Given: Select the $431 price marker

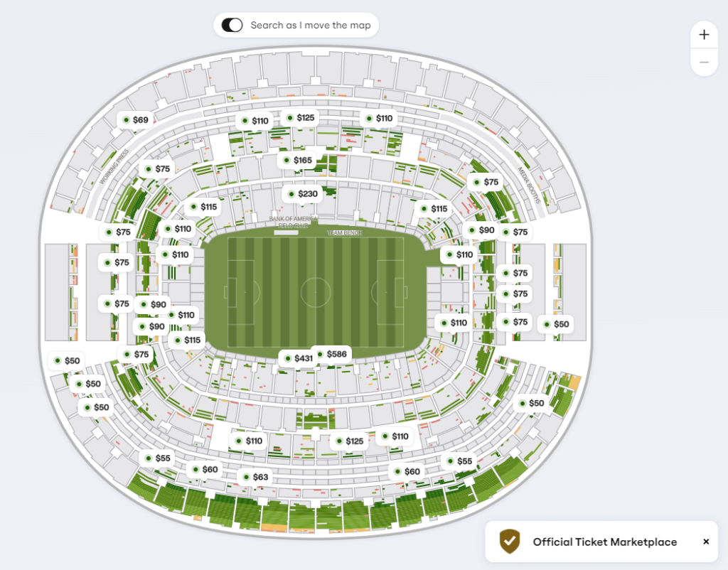Looking at the screenshot, I should 298,358.
